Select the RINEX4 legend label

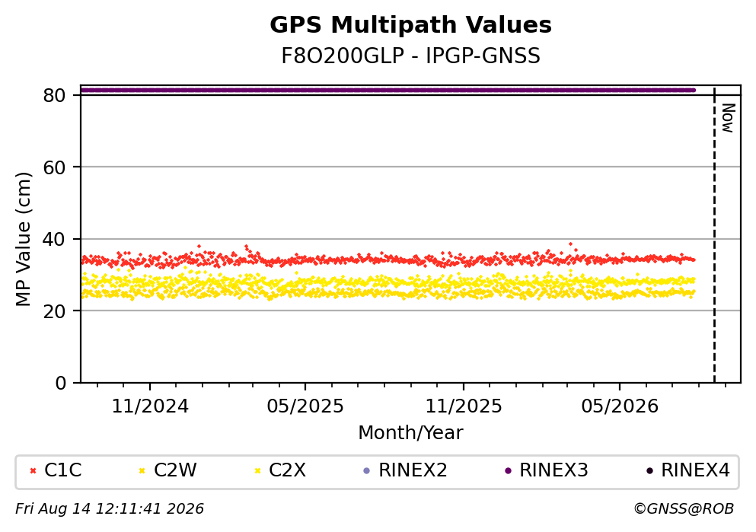695,470
